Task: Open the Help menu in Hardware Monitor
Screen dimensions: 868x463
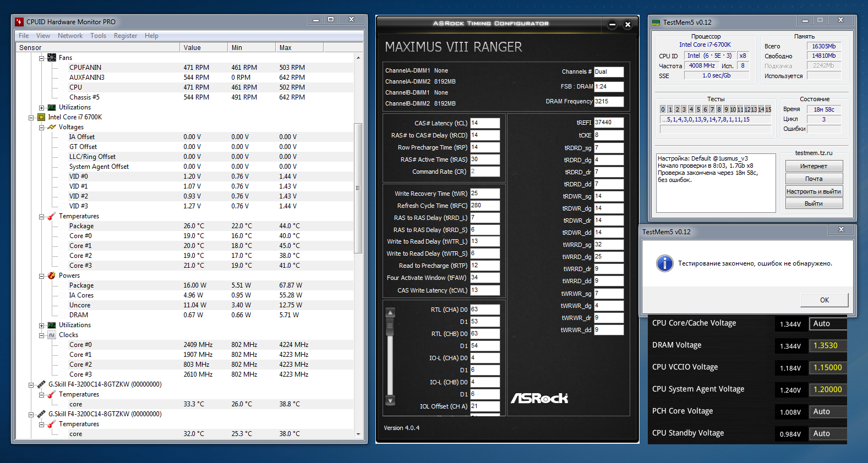Action: point(151,36)
